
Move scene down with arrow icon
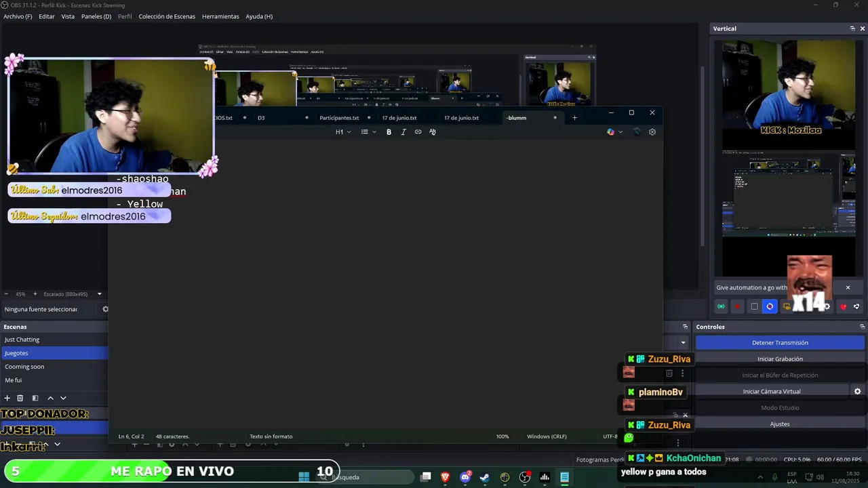(x=63, y=398)
